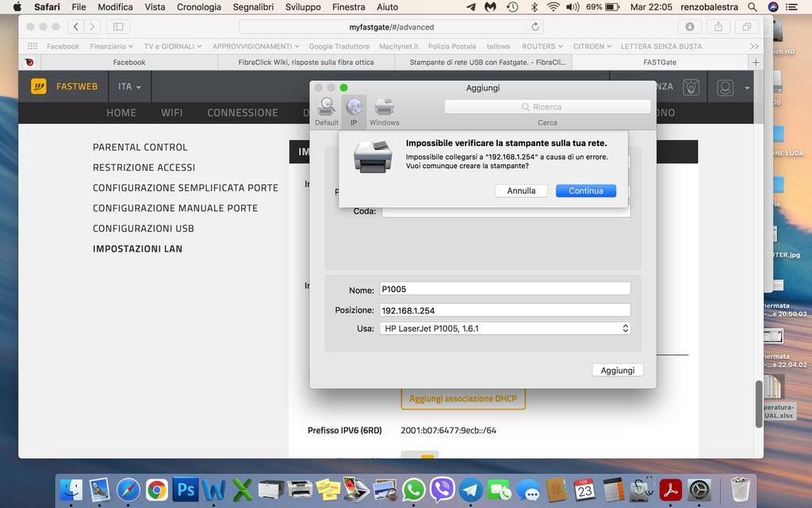This screenshot has height=508, width=812.
Task: Click the Safari share icon
Action: pos(718,26)
